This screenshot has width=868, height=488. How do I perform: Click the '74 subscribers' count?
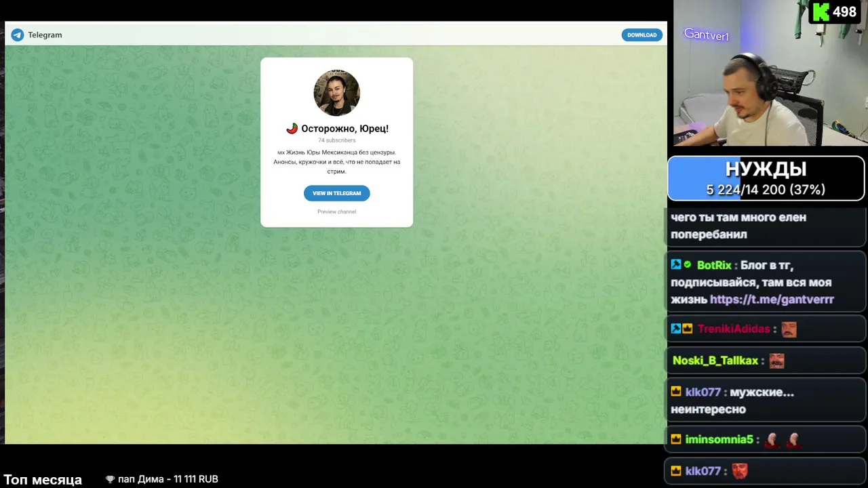[x=337, y=140]
